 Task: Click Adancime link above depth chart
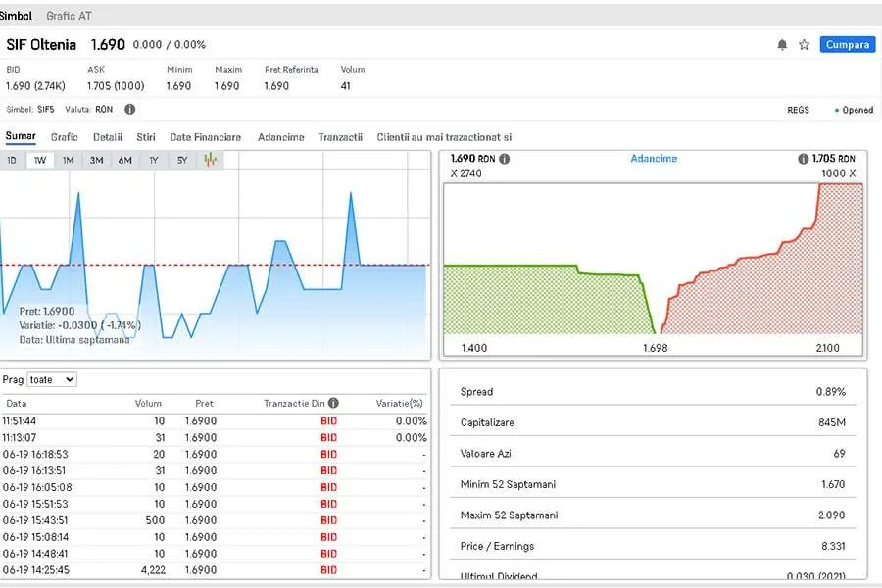(x=654, y=159)
